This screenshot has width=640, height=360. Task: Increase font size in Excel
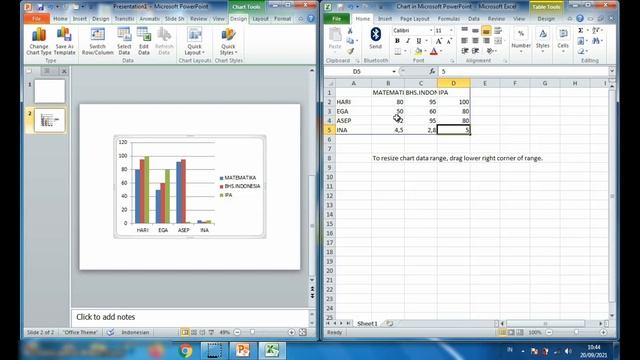pyautogui.click(x=438, y=41)
